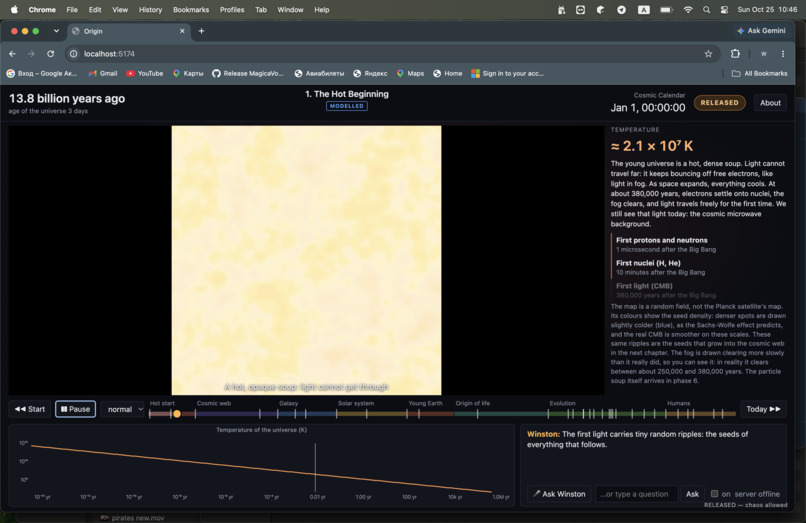806x523 pixels.
Task: Close the Origin tab
Action: (182, 31)
